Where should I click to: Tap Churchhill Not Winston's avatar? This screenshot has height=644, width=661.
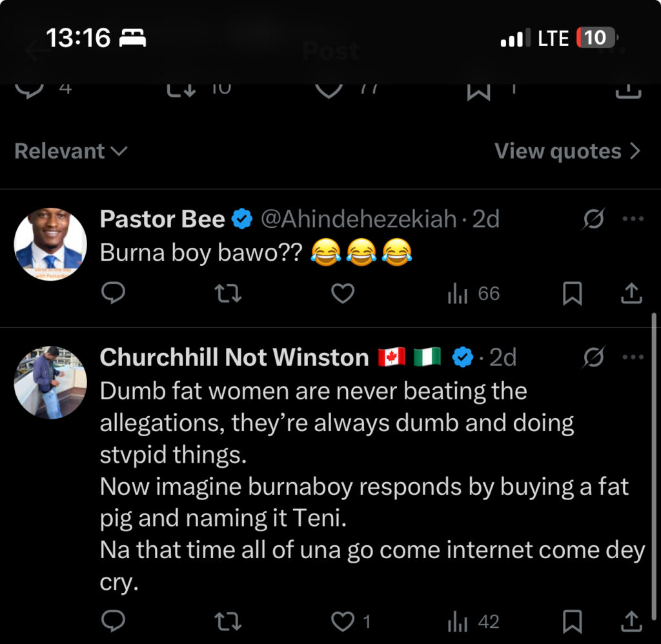pos(50,382)
